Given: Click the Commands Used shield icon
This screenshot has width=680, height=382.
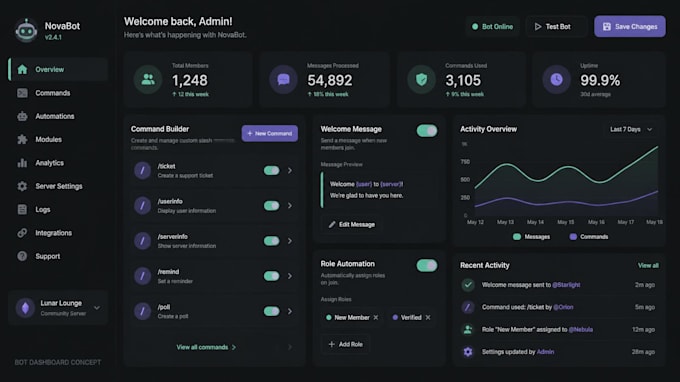Looking at the screenshot, I should (422, 79).
